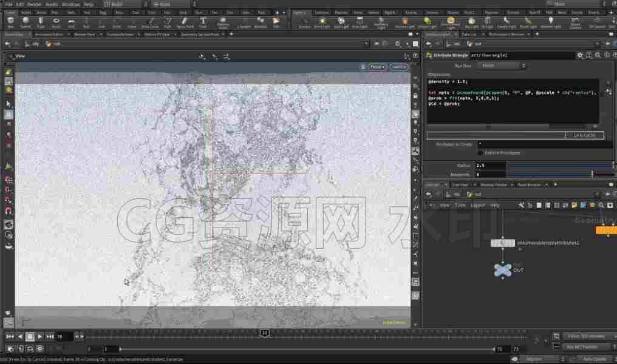Open the cam dropdown in viewport
Screen dimensions: 617x364
398,67
